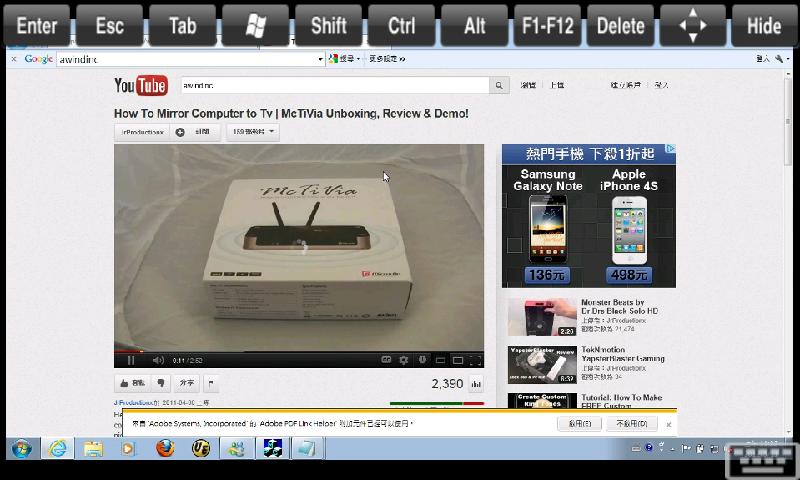
Task: Open Samsung Galaxy Note ad
Action: 547,224
